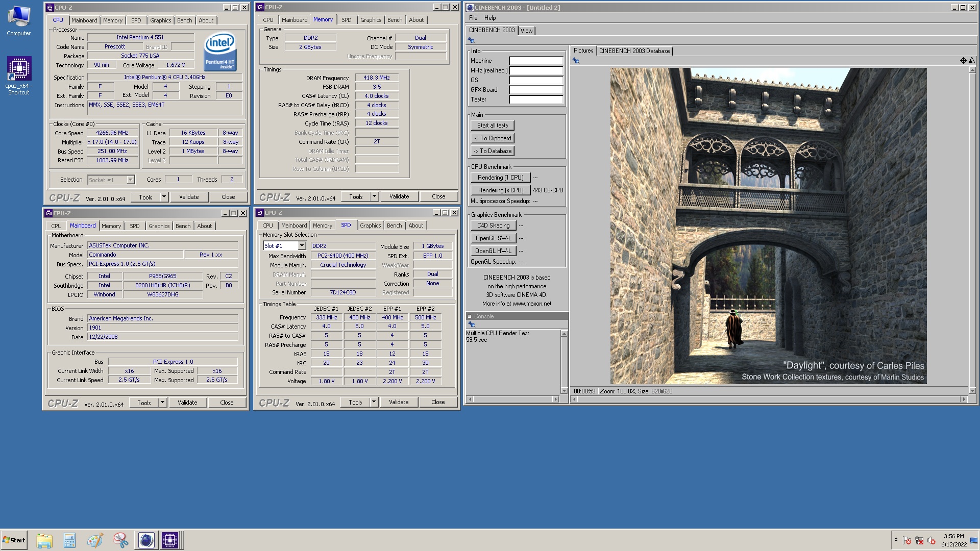980x551 pixels.
Task: Click the rendered Daylight picture
Action: pos(768,226)
